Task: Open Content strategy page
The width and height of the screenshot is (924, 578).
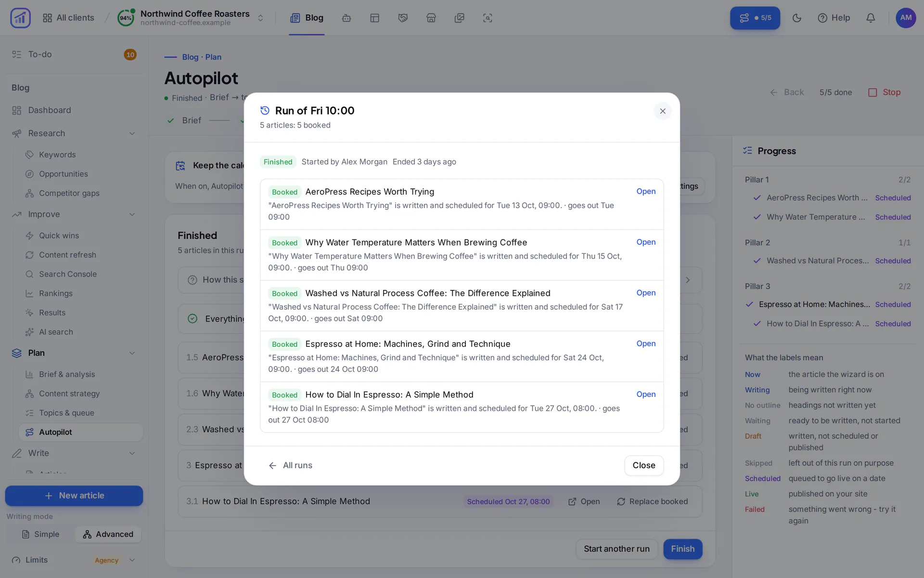Action: point(81,394)
